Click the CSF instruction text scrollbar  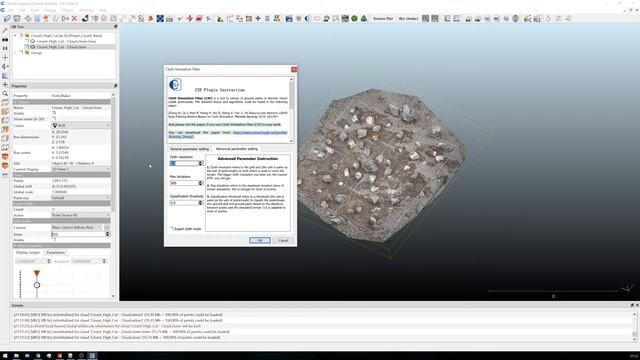tap(291, 109)
